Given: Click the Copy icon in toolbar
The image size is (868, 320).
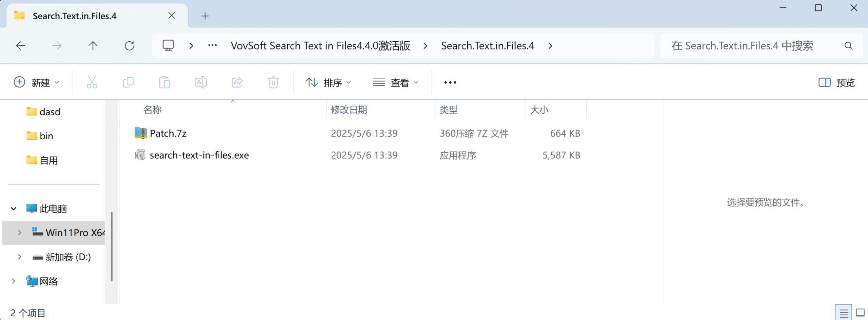Looking at the screenshot, I should [128, 82].
